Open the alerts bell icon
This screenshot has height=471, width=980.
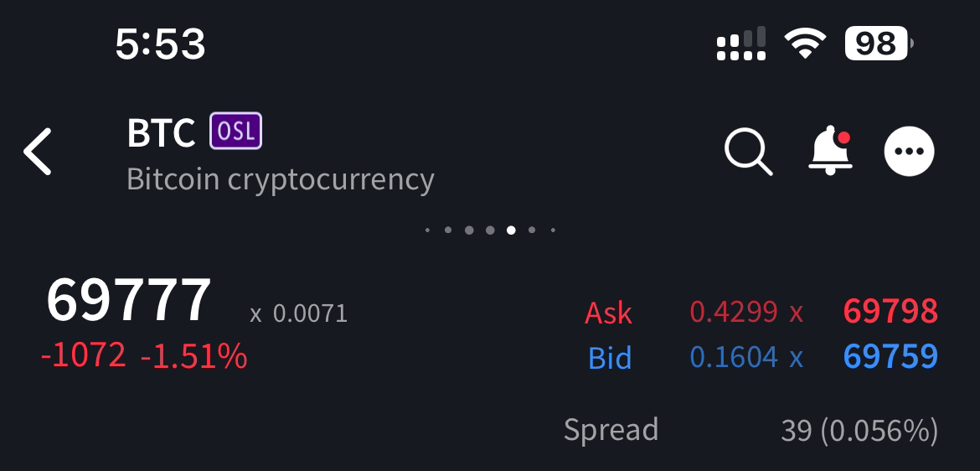click(830, 151)
